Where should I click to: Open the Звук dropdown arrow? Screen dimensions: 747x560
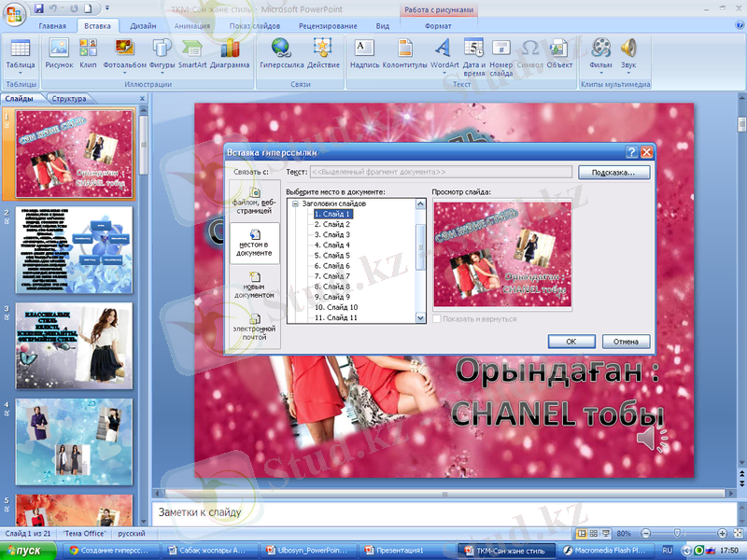(627, 75)
